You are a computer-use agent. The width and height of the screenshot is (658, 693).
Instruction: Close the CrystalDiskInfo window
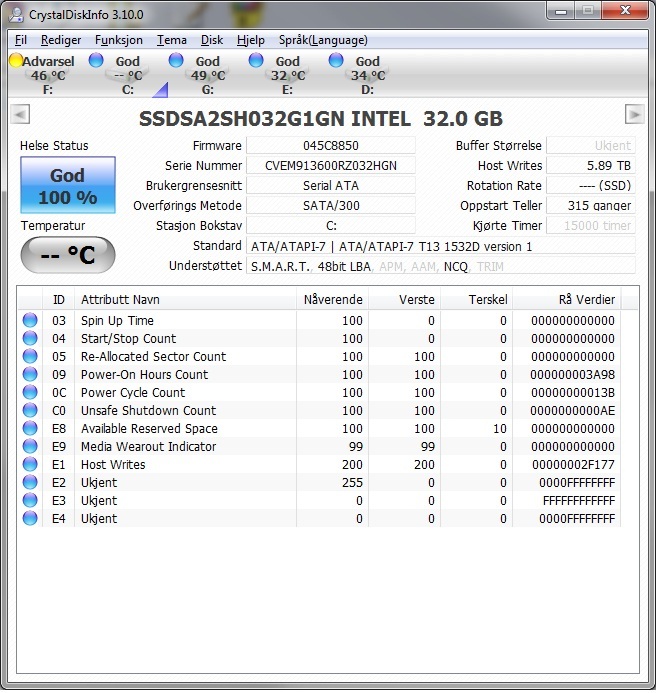pos(625,11)
